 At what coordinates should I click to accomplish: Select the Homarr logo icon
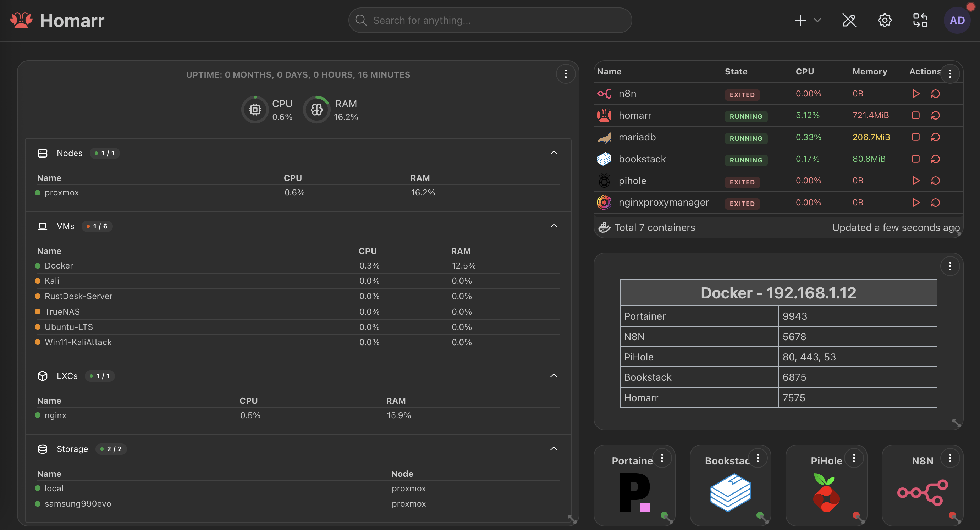(x=21, y=20)
